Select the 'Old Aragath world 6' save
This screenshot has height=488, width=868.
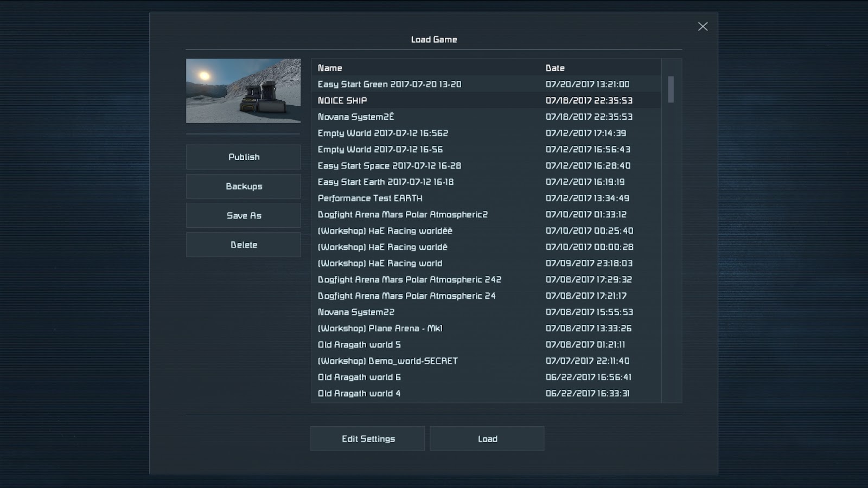(486, 377)
